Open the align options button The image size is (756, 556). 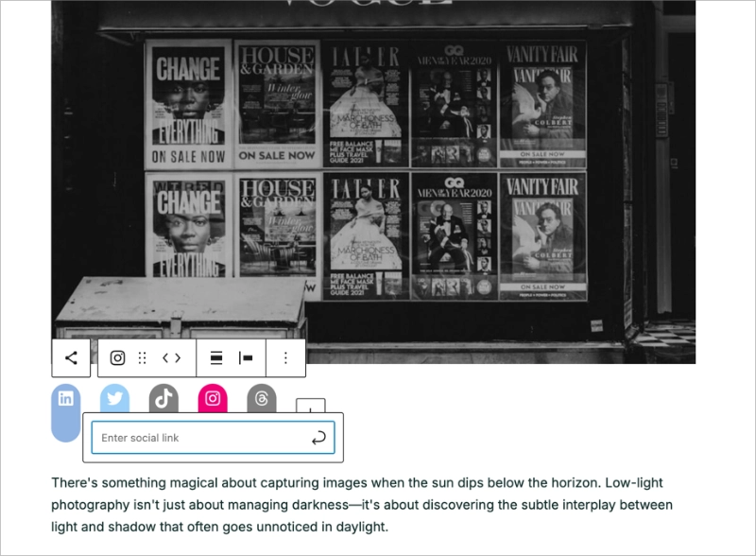216,358
